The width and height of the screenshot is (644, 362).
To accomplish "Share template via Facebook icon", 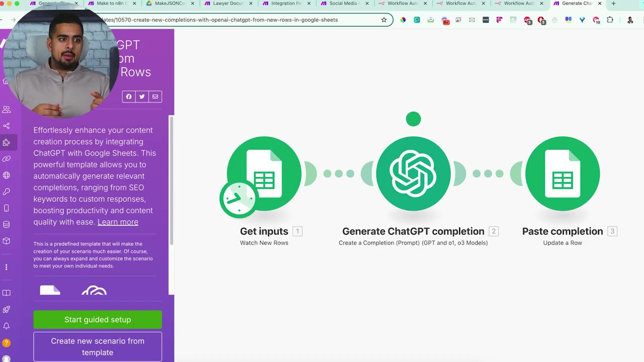I will point(129,97).
